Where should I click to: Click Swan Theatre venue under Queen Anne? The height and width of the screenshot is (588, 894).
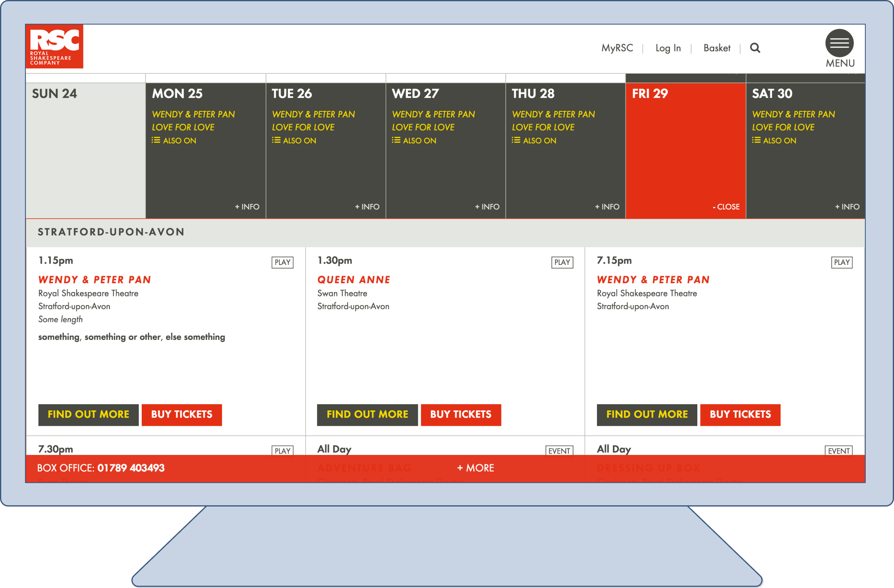click(342, 293)
